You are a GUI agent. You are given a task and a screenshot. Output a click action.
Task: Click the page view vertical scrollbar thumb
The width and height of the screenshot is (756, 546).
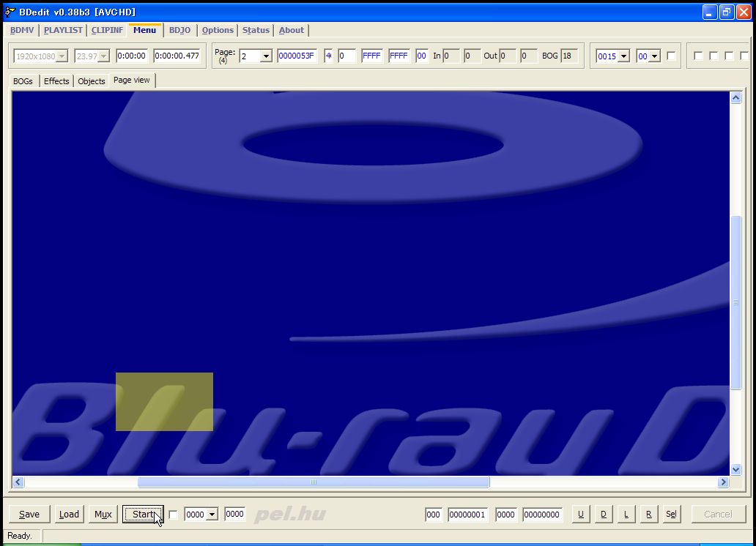click(735, 302)
